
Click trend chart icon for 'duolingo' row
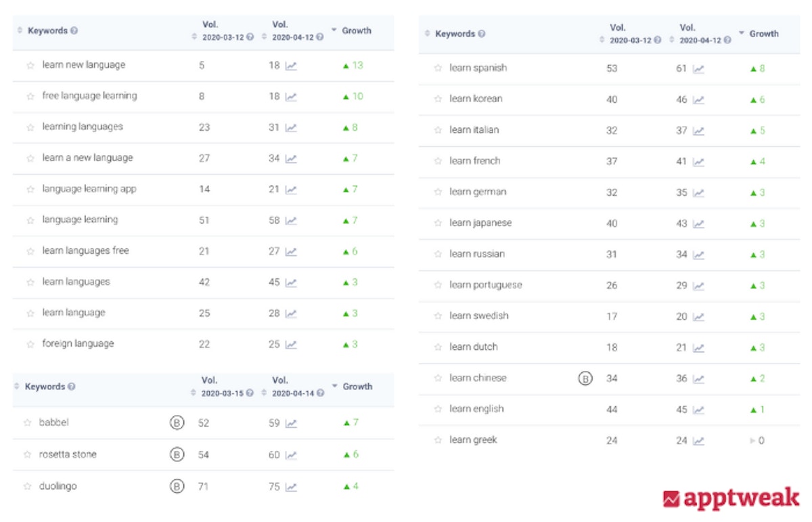[291, 486]
